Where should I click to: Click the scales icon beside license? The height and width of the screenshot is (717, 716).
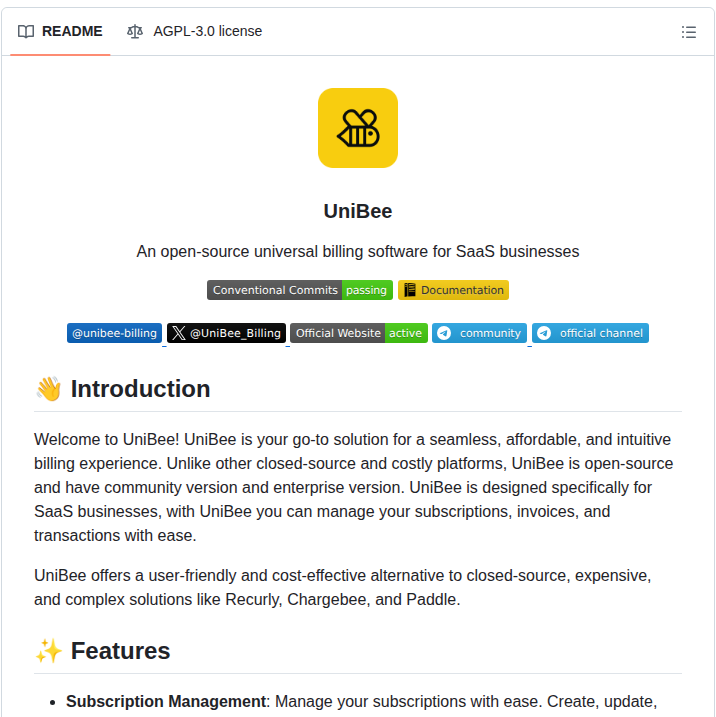click(135, 32)
